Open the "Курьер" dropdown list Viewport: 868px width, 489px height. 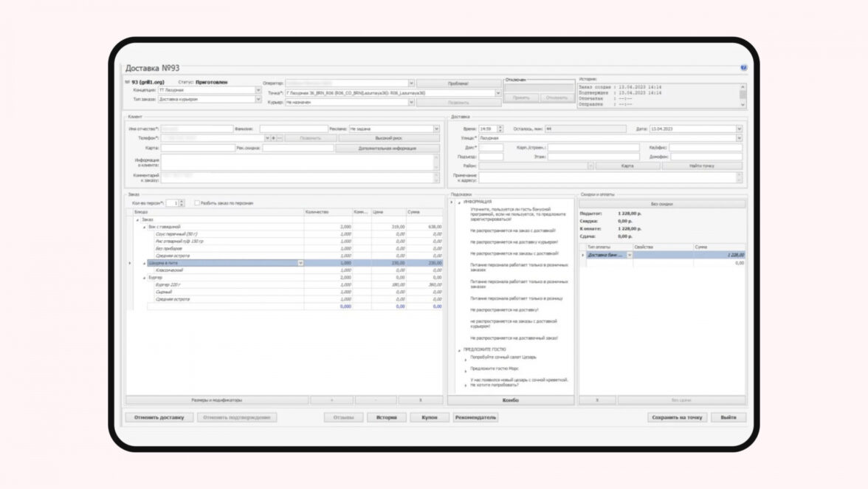coord(411,103)
